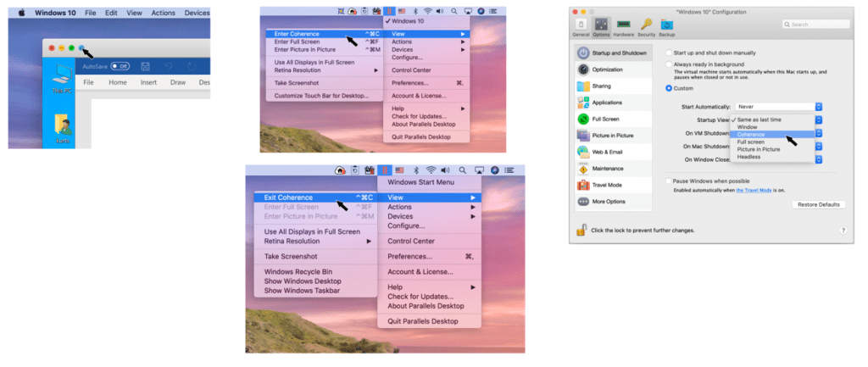
Task: Open the Backup tab in Configuration toolbar
Action: coord(666,27)
